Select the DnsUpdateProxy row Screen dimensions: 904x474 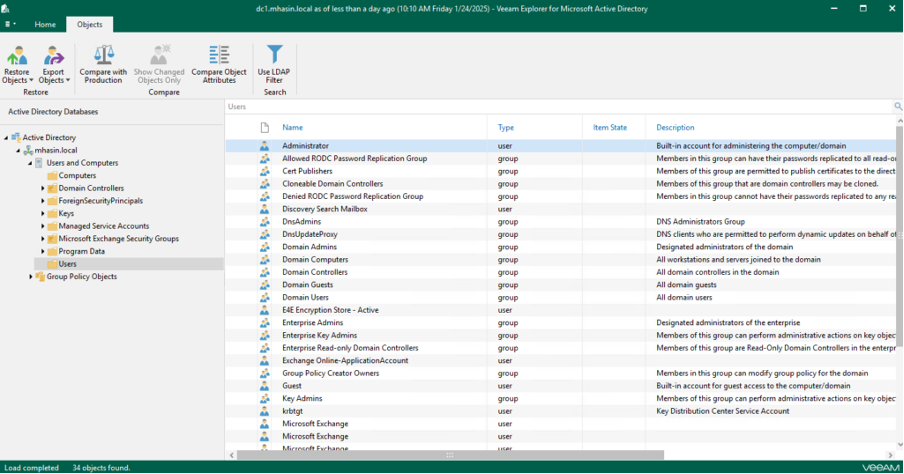coord(560,234)
